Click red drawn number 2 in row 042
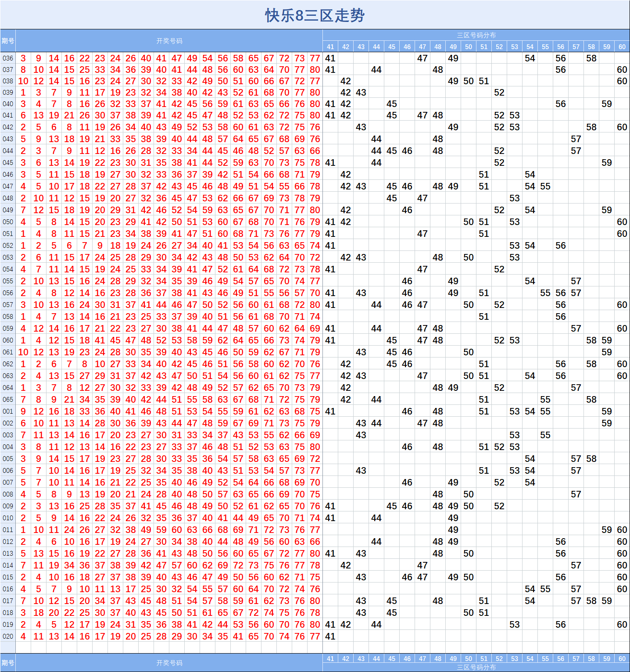Image resolution: width=630 pixels, height=672 pixels. coord(23,127)
